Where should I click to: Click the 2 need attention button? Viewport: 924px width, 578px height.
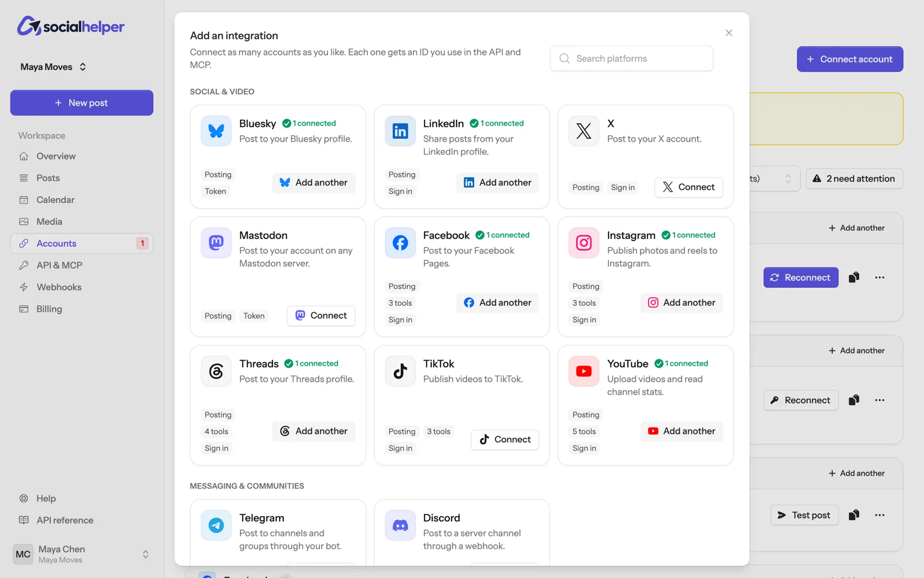tap(854, 179)
